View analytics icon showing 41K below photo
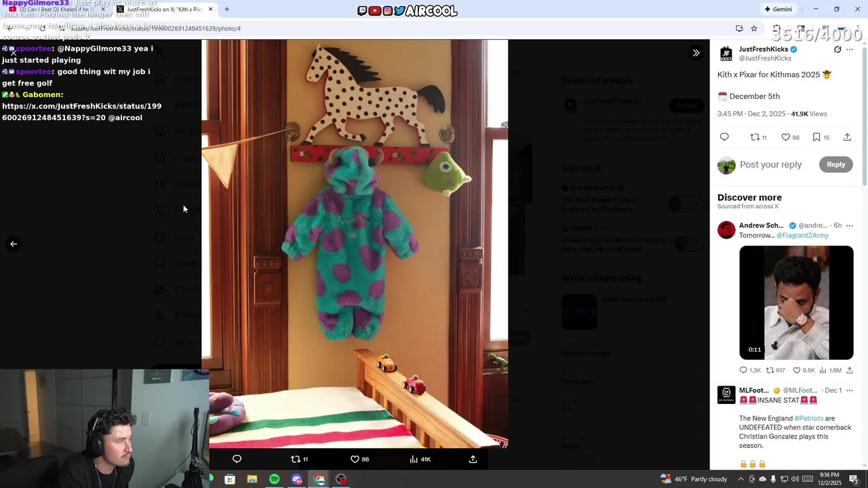Viewport: 868px width, 488px height. pos(420,459)
